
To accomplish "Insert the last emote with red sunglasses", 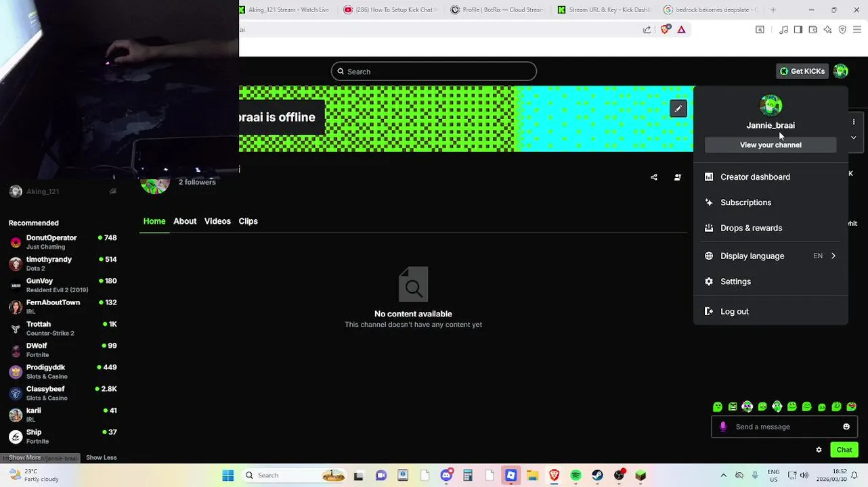I will pyautogui.click(x=851, y=407).
